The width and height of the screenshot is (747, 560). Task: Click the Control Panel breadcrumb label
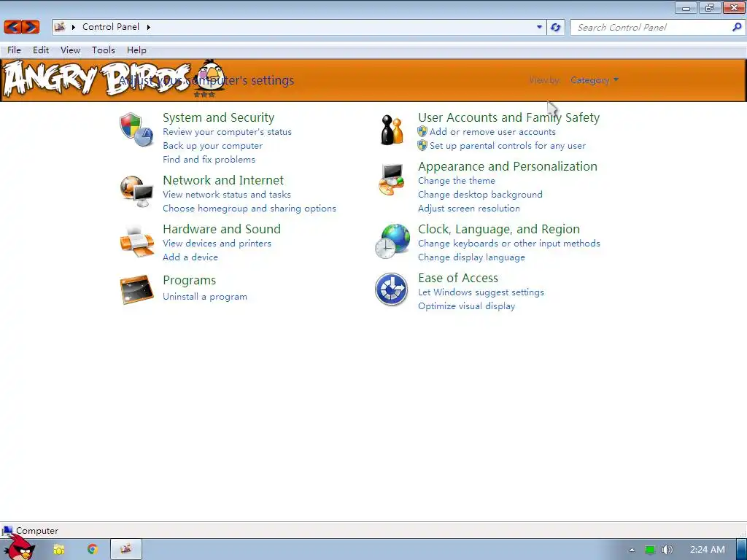coord(111,27)
